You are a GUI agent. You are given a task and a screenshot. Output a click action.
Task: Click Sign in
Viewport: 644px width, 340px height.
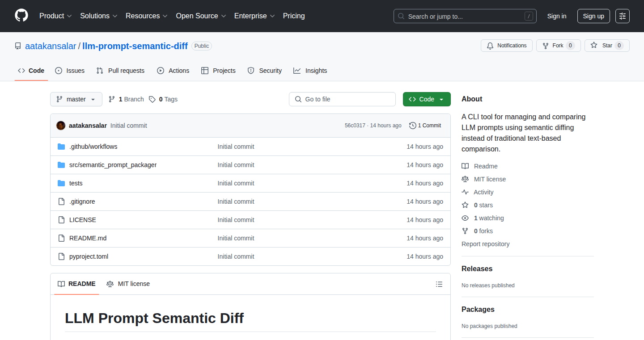click(557, 16)
